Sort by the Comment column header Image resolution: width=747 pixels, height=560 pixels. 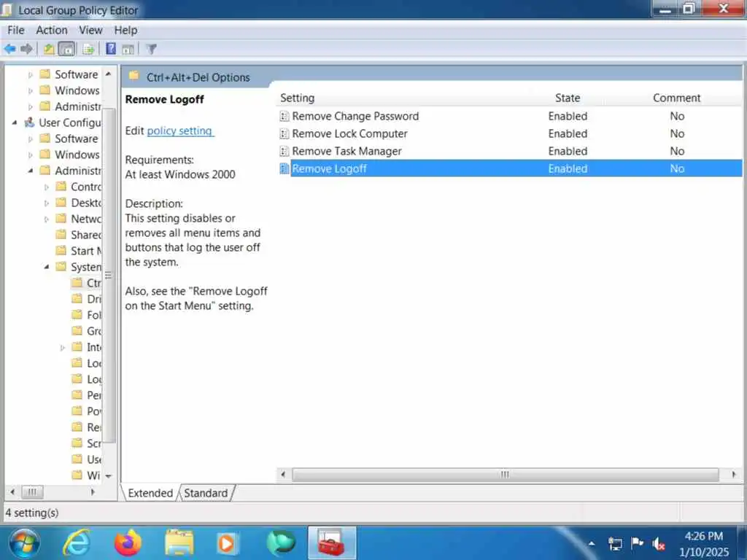point(676,98)
